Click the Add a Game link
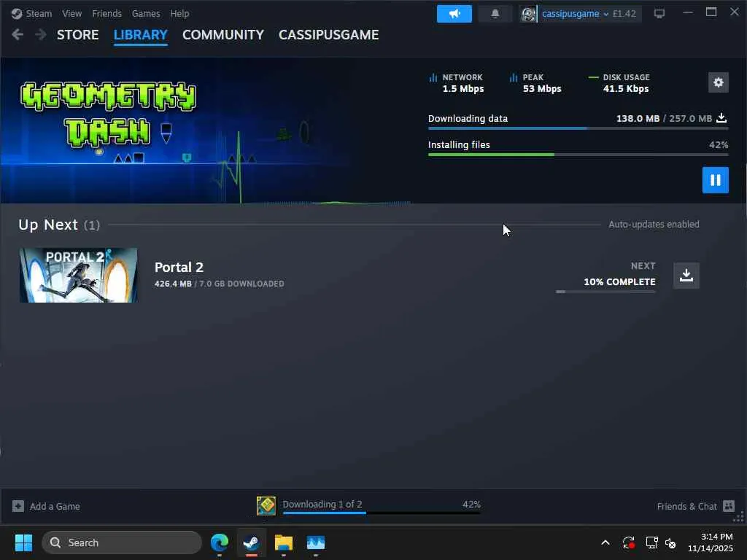This screenshot has width=747, height=560. click(x=55, y=506)
